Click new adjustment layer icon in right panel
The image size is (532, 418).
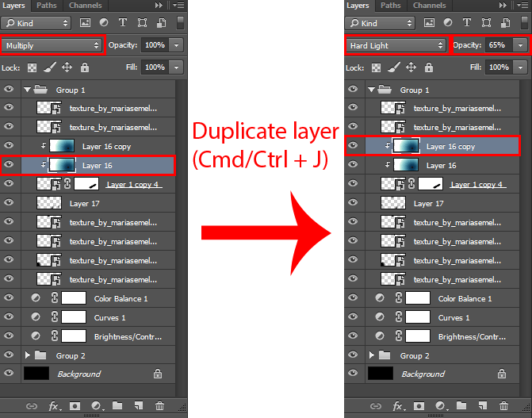point(440,406)
